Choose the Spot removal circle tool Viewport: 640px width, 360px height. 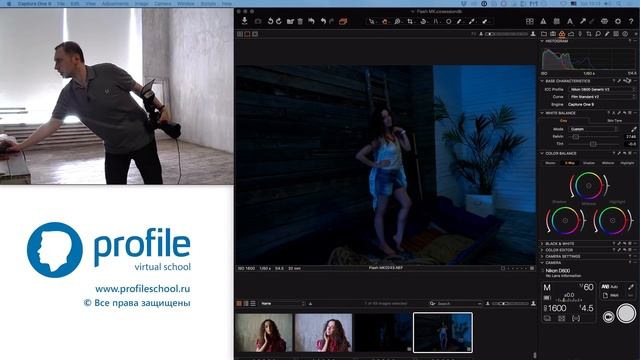tap(449, 21)
